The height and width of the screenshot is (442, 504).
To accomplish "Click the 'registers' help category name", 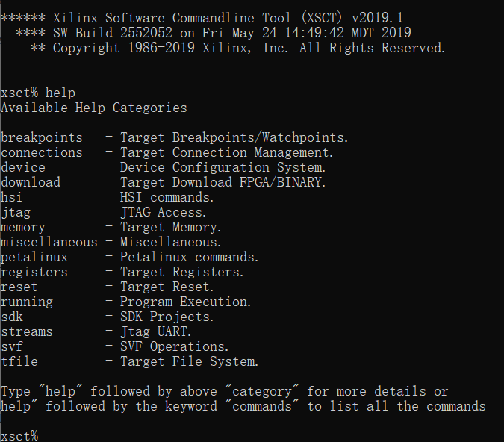I will [34, 273].
